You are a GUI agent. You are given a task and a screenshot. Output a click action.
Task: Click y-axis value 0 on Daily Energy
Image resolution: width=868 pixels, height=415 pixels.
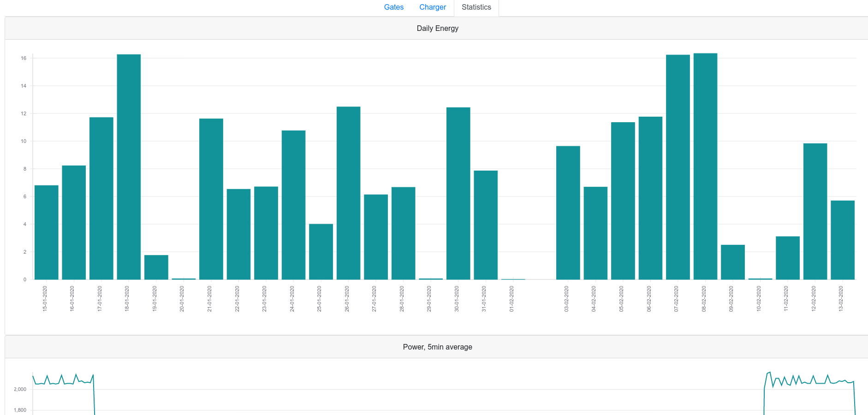[25, 279]
